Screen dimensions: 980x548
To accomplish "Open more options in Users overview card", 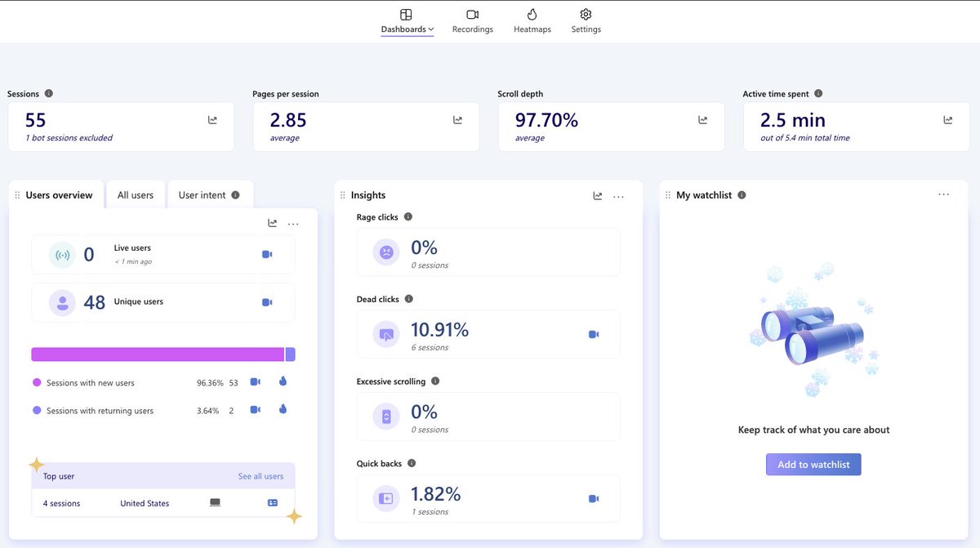I will 293,223.
